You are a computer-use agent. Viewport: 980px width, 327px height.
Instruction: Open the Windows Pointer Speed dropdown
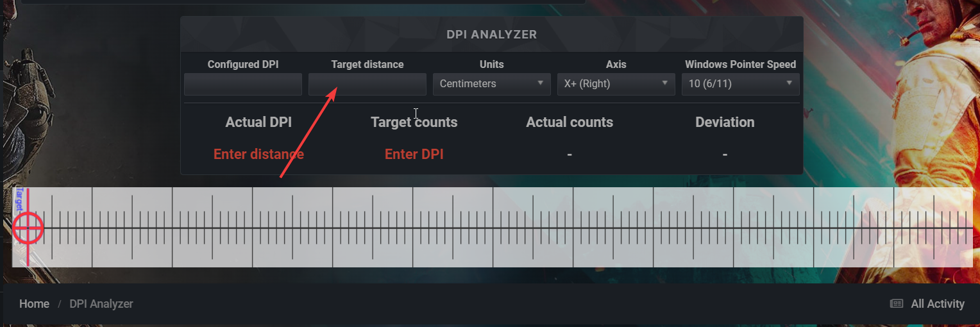pyautogui.click(x=741, y=84)
